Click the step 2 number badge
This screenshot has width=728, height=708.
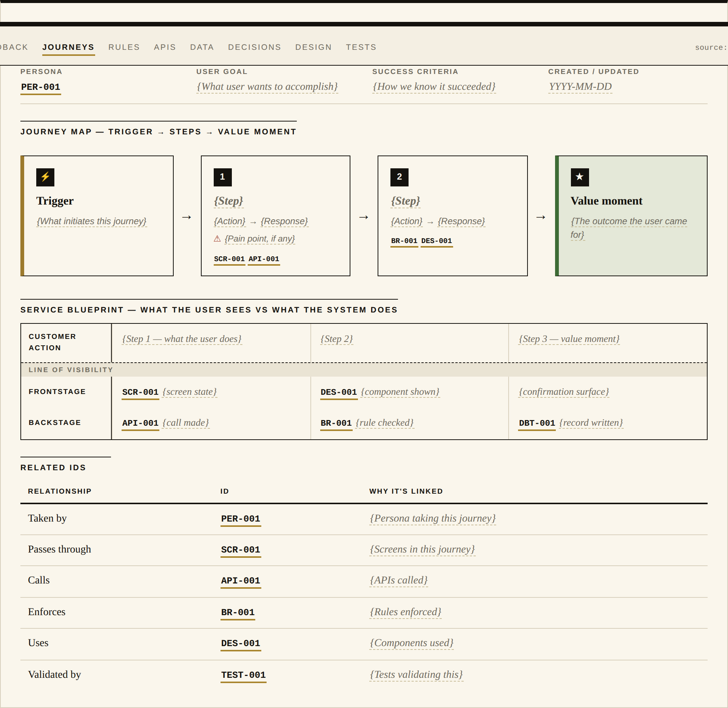(x=399, y=177)
